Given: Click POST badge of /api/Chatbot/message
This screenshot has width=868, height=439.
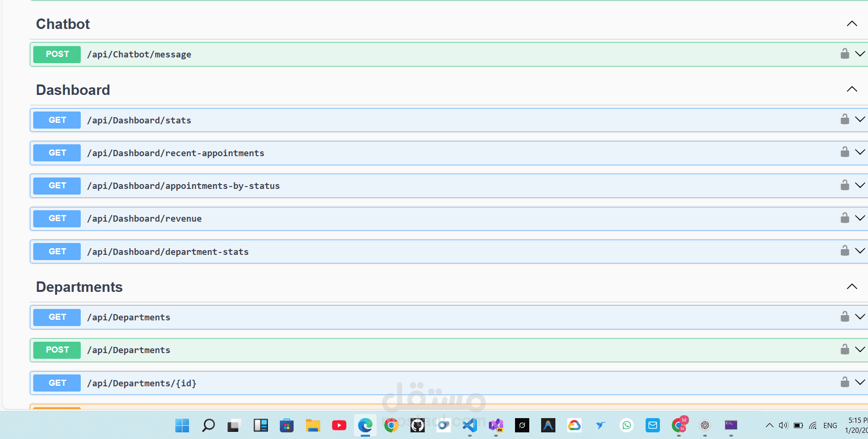Looking at the screenshot, I should click(57, 54).
